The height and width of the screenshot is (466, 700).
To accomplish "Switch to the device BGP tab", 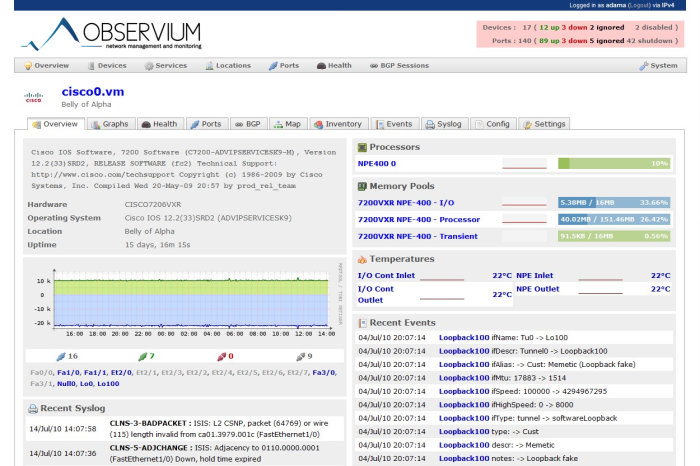I will pyautogui.click(x=248, y=124).
